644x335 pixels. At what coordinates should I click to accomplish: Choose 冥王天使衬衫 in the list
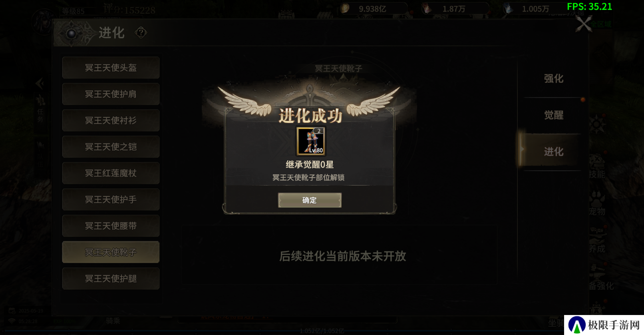point(111,120)
